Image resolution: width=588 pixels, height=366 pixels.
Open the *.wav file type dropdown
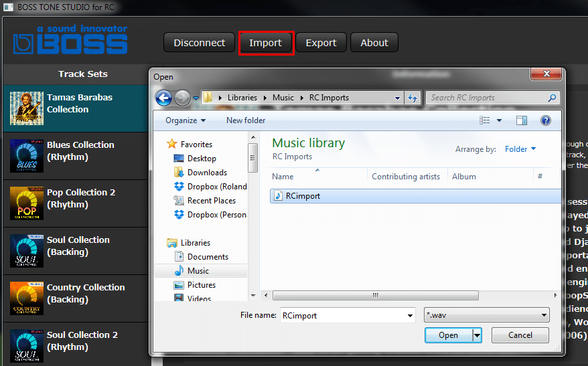[x=487, y=315]
